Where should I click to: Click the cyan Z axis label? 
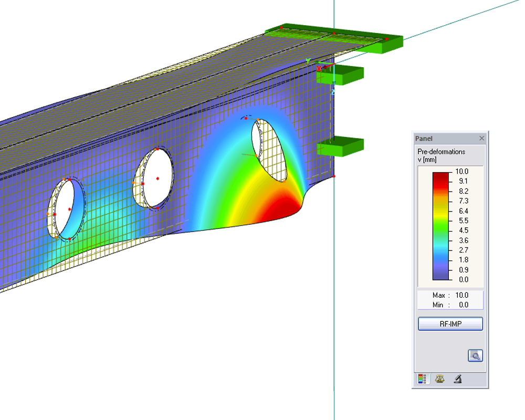333,92
